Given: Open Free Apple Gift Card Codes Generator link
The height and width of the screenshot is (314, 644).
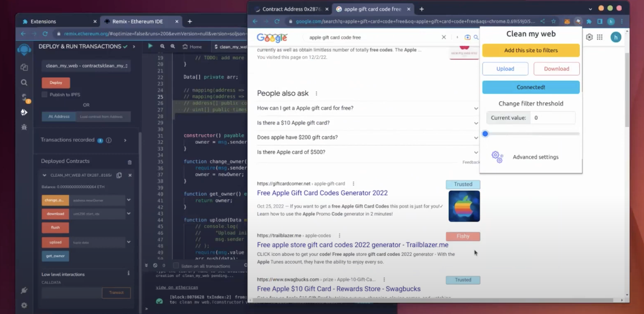Looking at the screenshot, I should [x=322, y=193].
